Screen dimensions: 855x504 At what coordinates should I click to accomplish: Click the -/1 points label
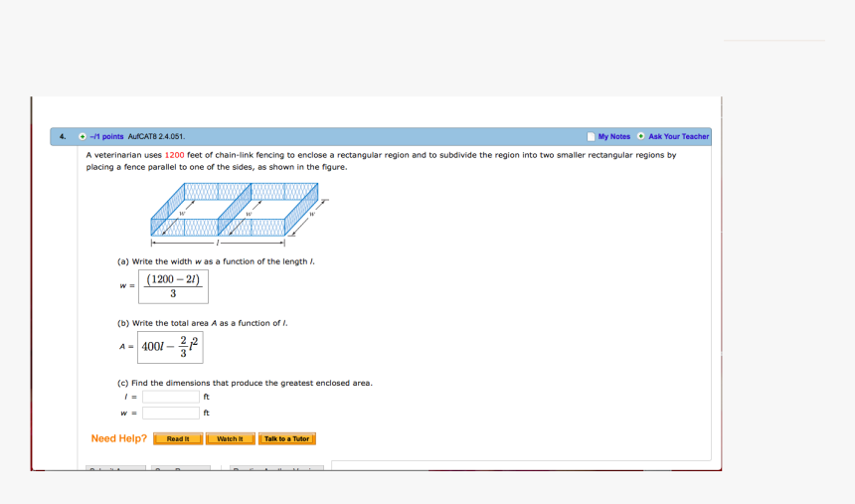(x=107, y=136)
